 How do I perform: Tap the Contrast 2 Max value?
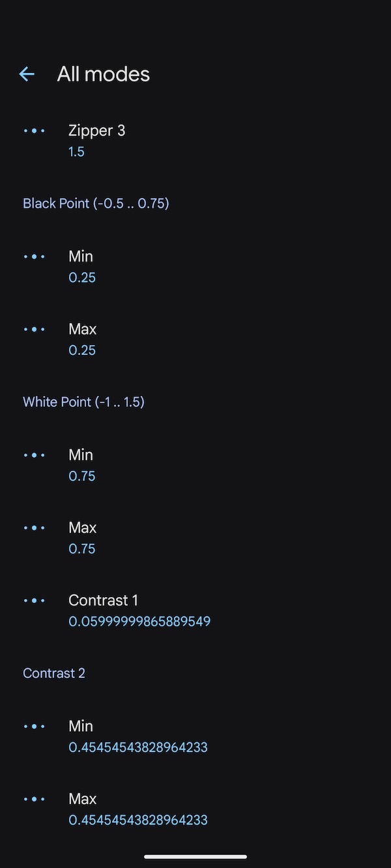coord(138,819)
